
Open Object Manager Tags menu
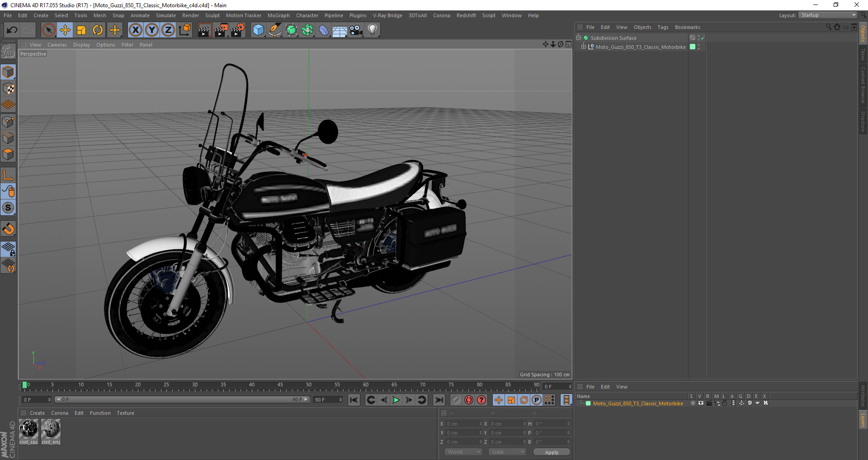tap(663, 27)
